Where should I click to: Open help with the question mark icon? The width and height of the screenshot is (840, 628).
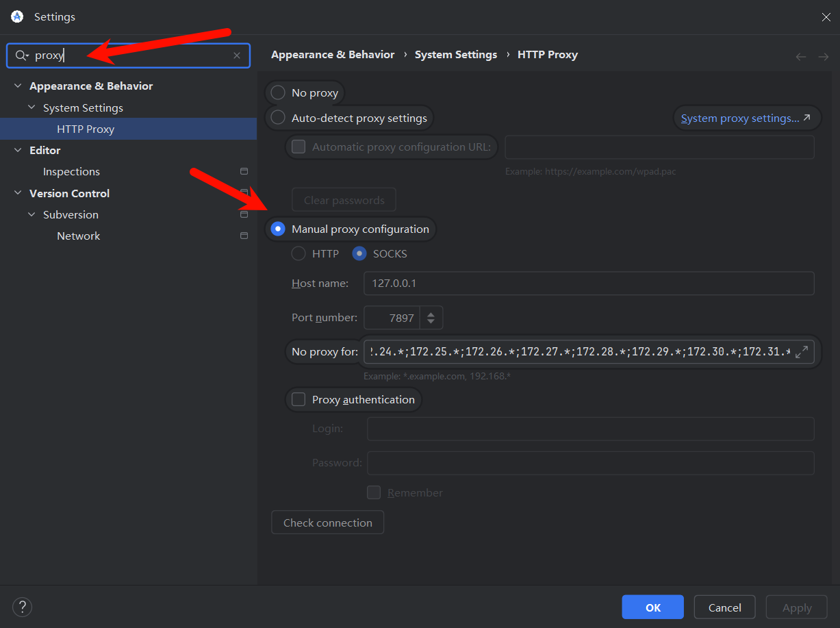(22, 607)
